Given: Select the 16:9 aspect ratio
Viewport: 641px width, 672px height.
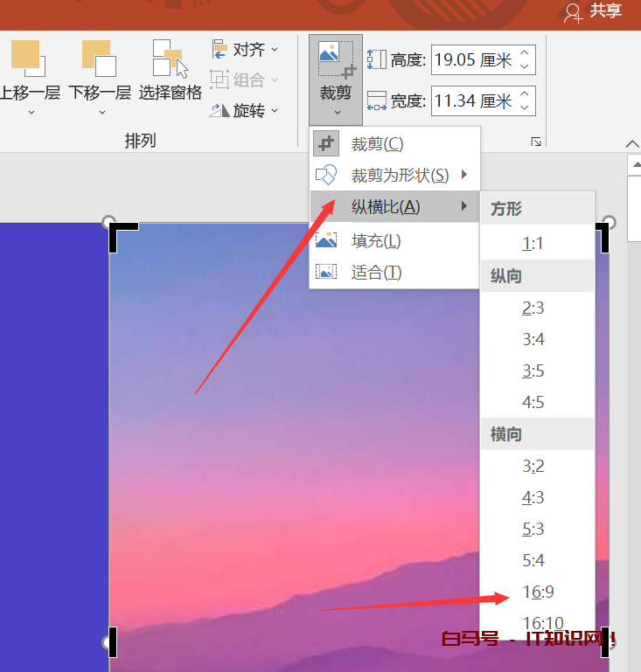Looking at the screenshot, I should [x=538, y=592].
